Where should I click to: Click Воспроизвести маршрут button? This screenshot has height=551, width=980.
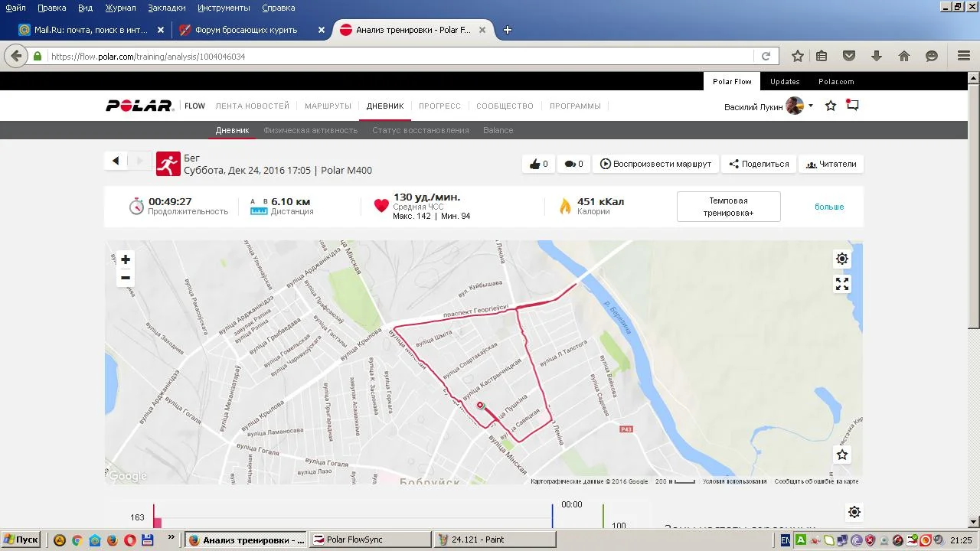coord(655,164)
